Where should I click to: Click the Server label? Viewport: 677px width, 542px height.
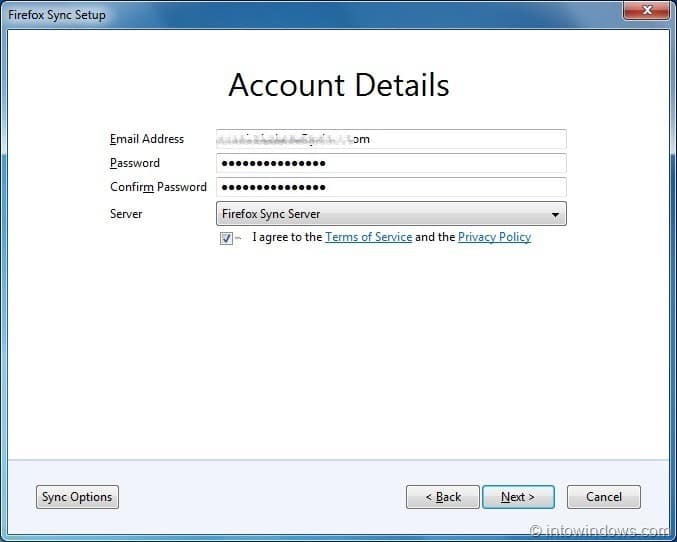pos(126,214)
